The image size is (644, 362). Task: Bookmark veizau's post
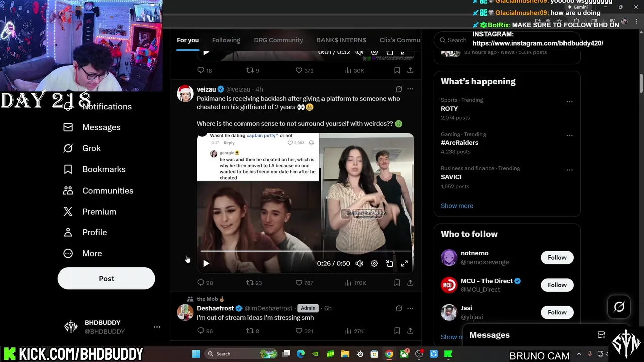397,283
